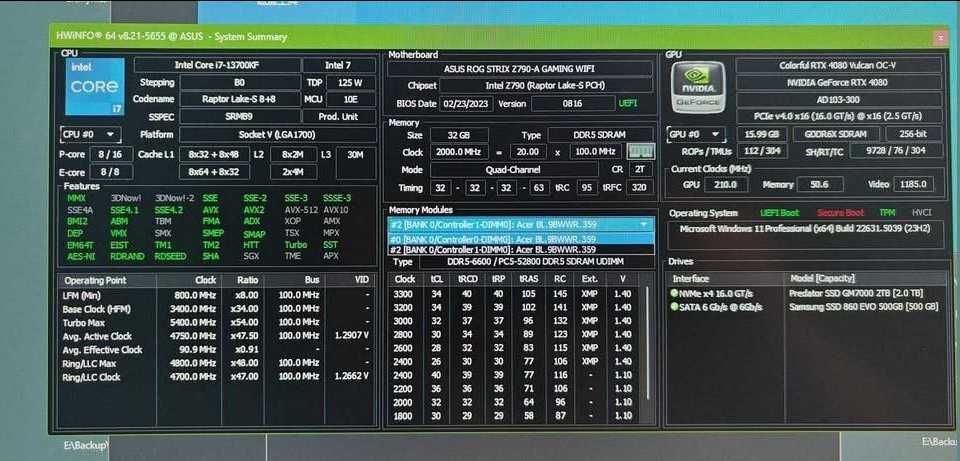Click the Intel Core i7 logo
The height and width of the screenshot is (461, 960).
point(95,86)
